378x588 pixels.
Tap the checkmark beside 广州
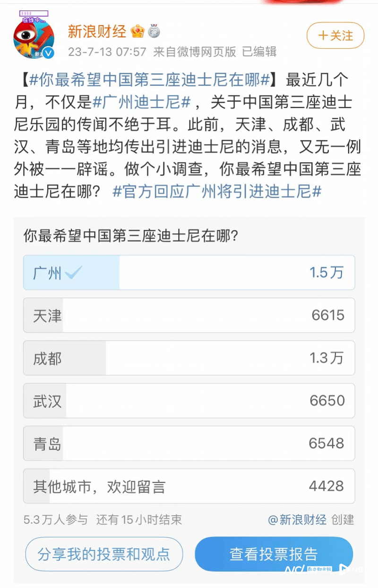(x=74, y=272)
